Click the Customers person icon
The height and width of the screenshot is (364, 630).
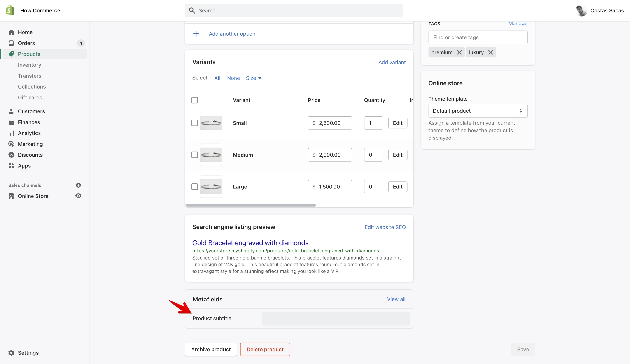click(x=11, y=111)
